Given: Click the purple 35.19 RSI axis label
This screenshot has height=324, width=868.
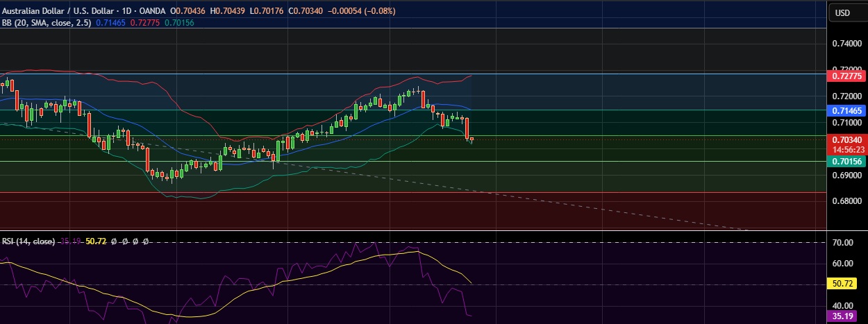Looking at the screenshot, I should [843, 316].
